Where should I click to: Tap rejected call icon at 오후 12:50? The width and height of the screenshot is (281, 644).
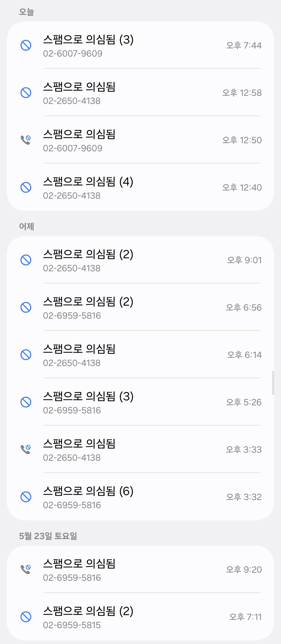point(26,140)
